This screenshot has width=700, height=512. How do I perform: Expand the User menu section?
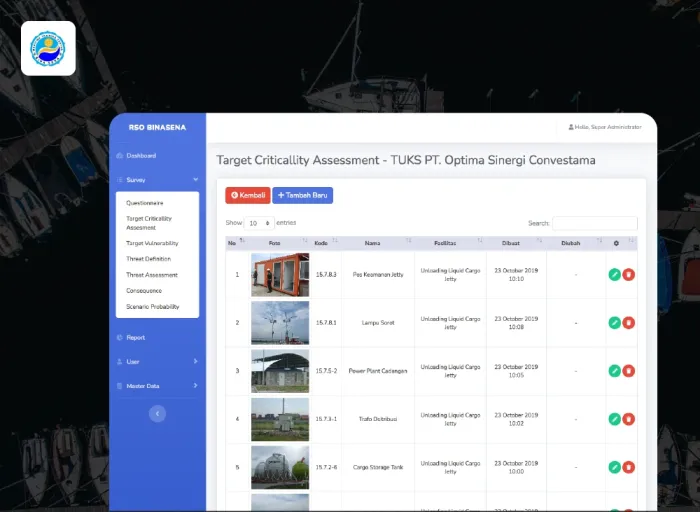click(x=157, y=362)
